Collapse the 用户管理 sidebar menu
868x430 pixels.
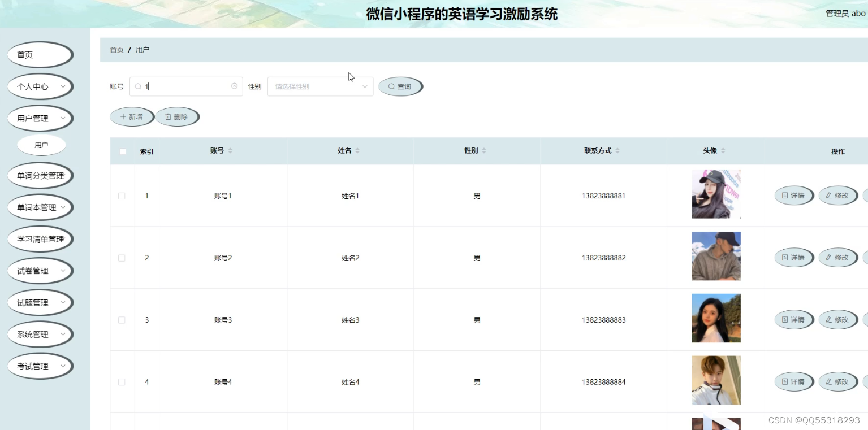pyautogui.click(x=40, y=118)
